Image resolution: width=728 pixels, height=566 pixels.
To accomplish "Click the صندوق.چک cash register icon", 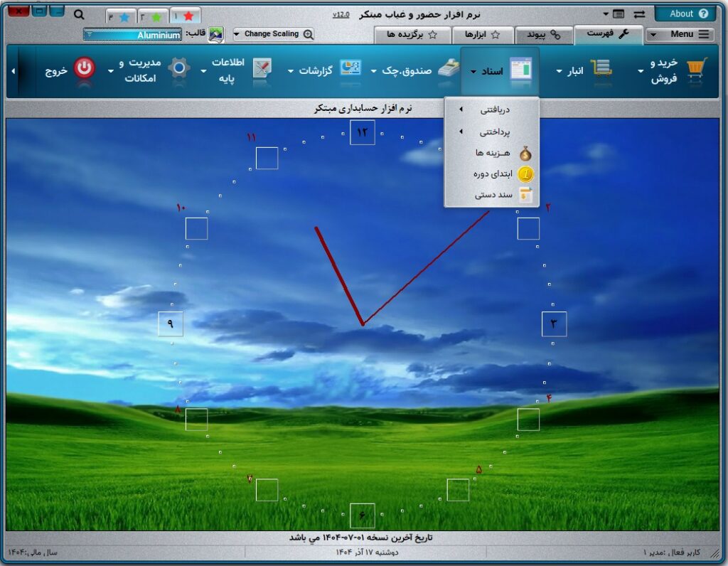I will pos(448,69).
